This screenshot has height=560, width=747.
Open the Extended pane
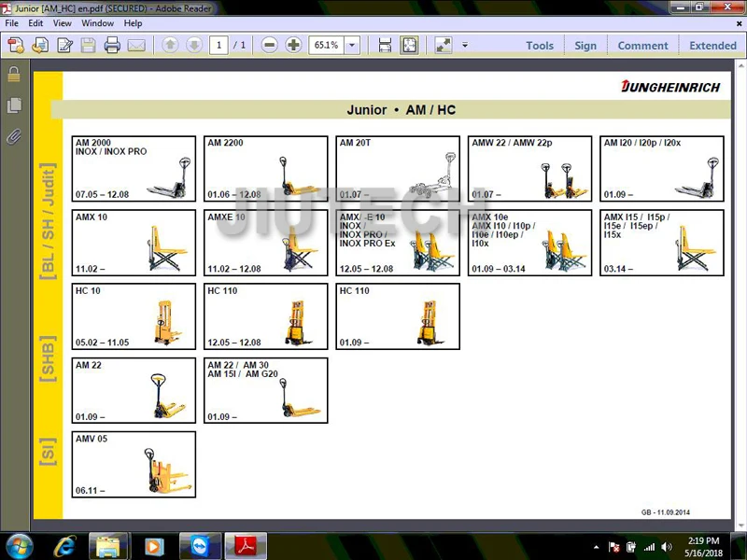pyautogui.click(x=712, y=46)
